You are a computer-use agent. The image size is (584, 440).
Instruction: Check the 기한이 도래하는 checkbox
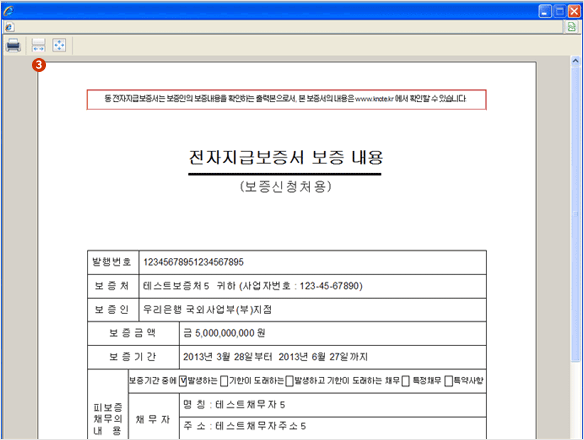click(224, 381)
